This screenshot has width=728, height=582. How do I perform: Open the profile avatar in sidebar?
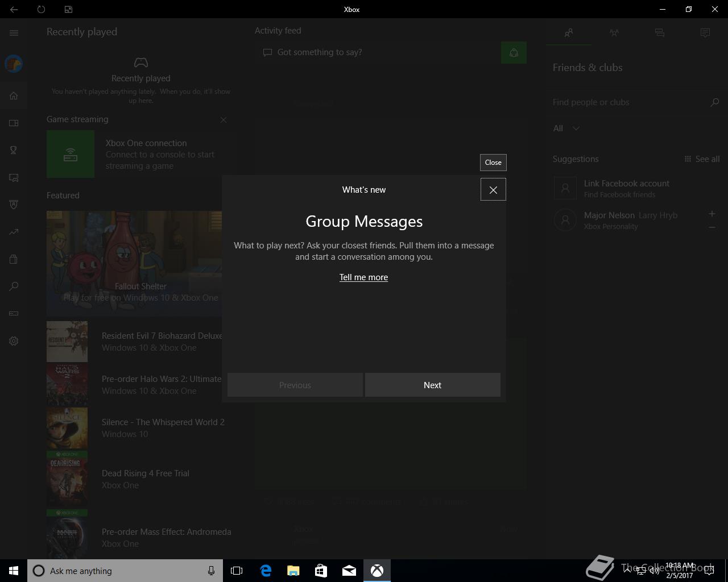point(14,64)
